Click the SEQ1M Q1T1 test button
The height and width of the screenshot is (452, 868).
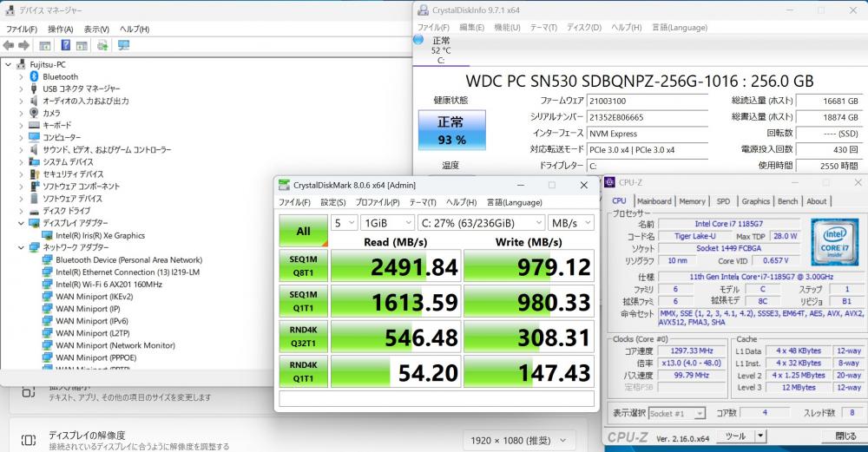pos(303,302)
